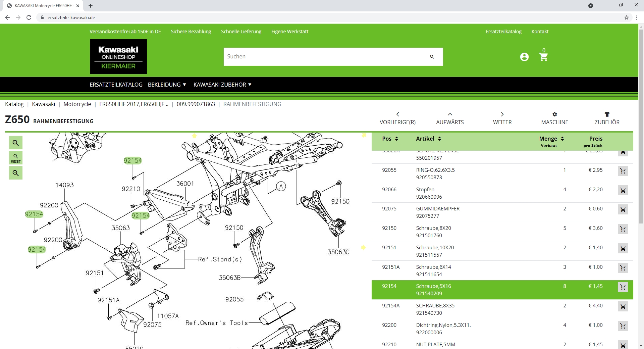
Task: Add Schraube 10X20 to cart
Action: click(623, 249)
